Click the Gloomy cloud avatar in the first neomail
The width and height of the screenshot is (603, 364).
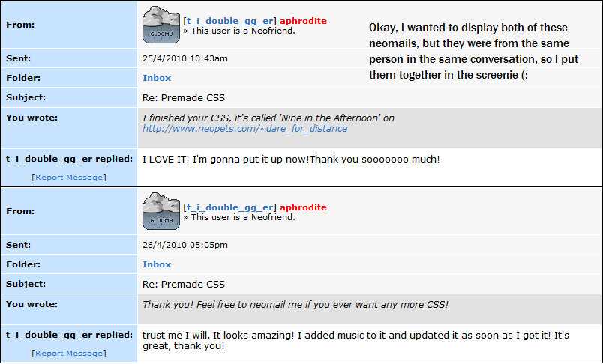(161, 25)
